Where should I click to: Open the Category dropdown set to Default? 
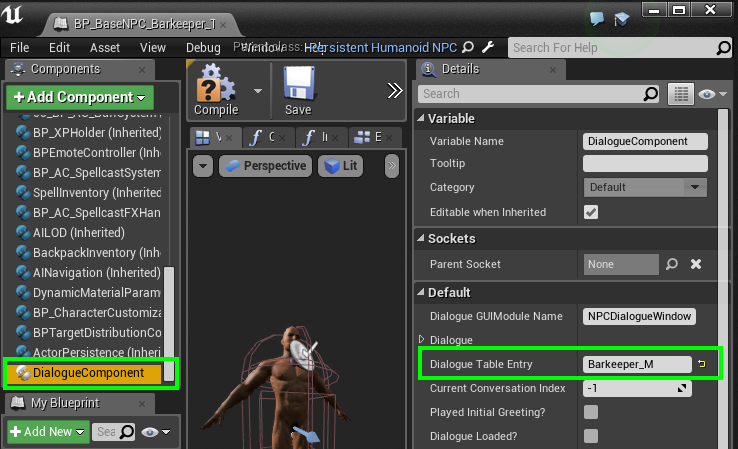click(645, 187)
